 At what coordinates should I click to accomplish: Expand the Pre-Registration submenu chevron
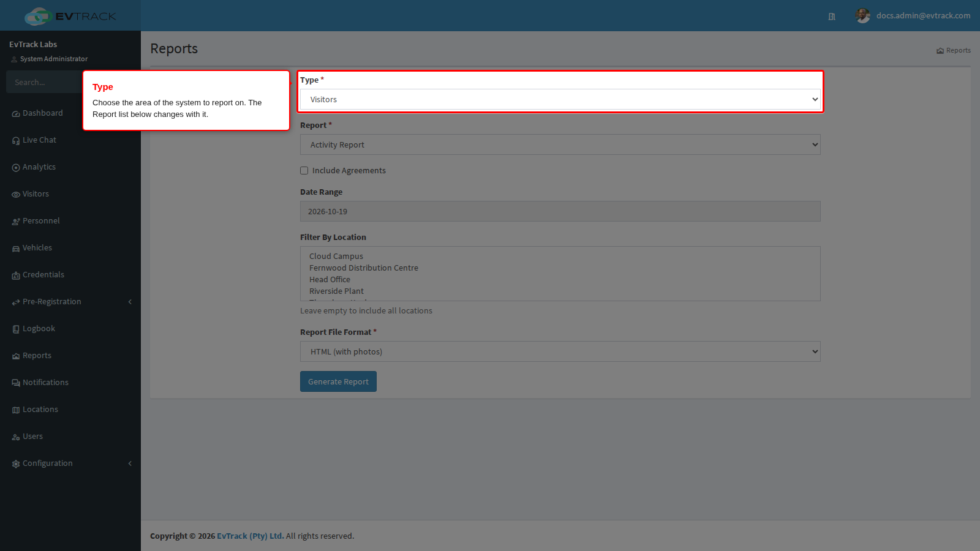tap(130, 302)
